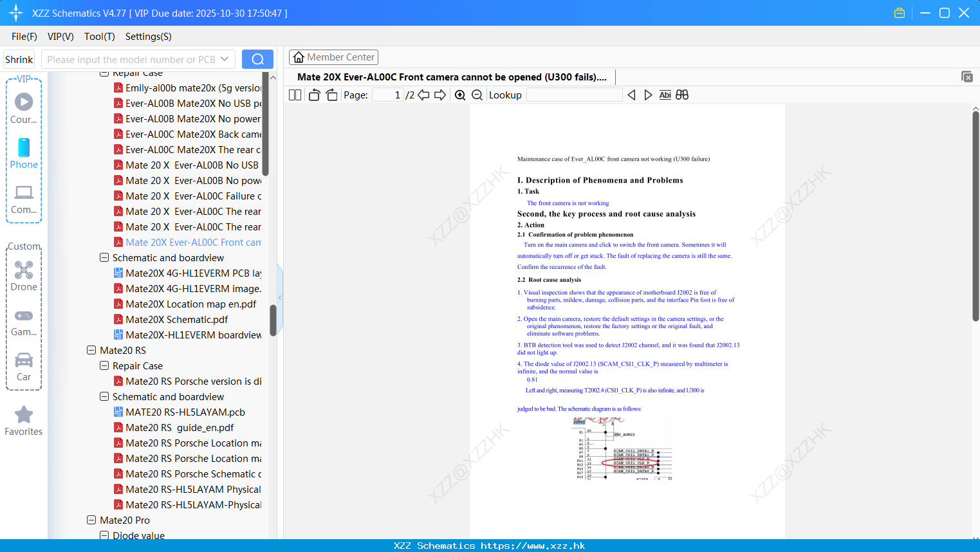Collapse the Mate20X Schematic and boardview node

[104, 257]
